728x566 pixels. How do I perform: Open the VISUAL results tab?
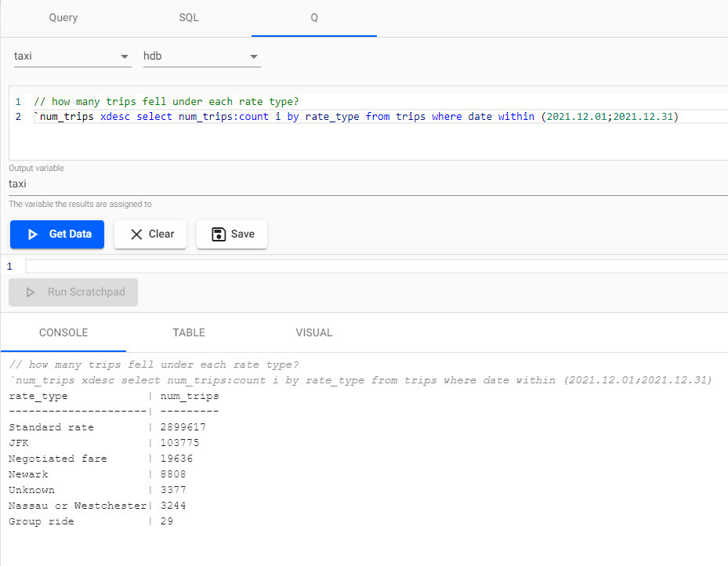314,332
